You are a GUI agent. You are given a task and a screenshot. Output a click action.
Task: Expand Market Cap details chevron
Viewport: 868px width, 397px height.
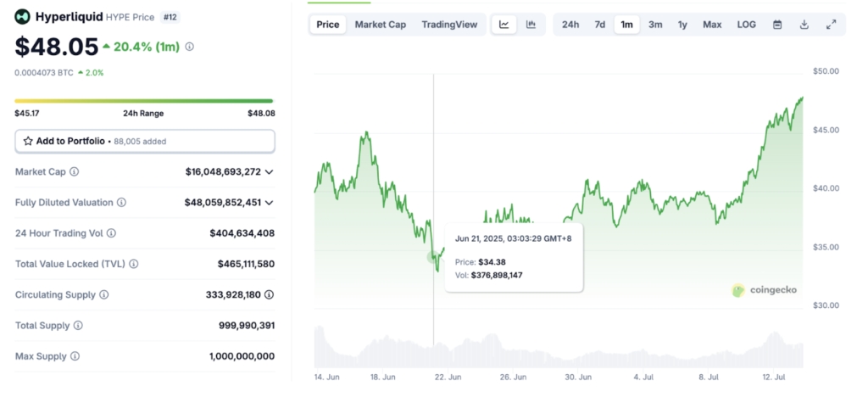[270, 172]
